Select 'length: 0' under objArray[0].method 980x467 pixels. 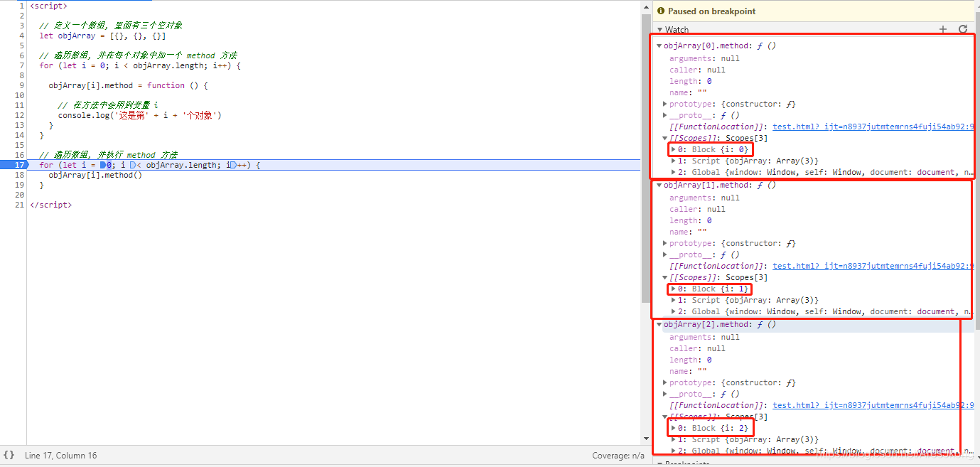[x=690, y=81]
